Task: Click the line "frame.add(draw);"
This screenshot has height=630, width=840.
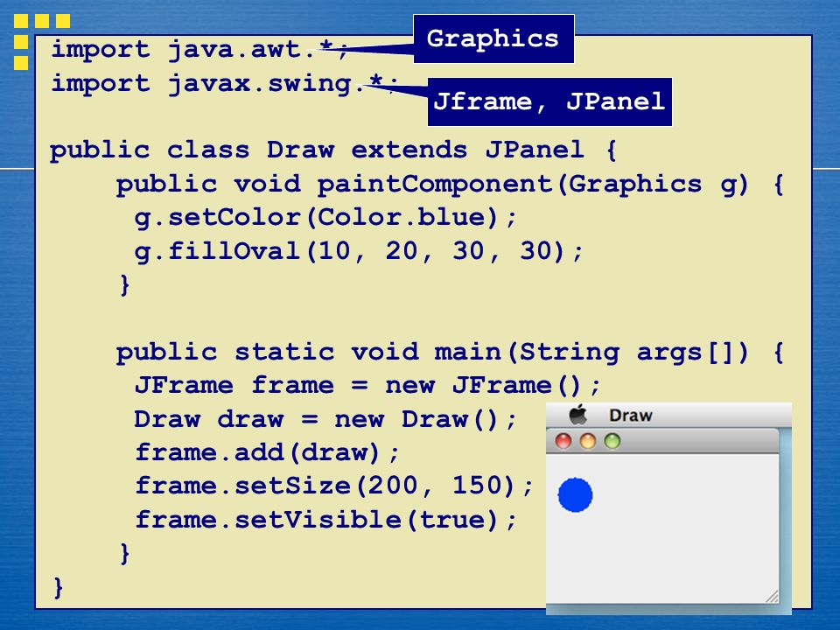Action: tap(267, 453)
